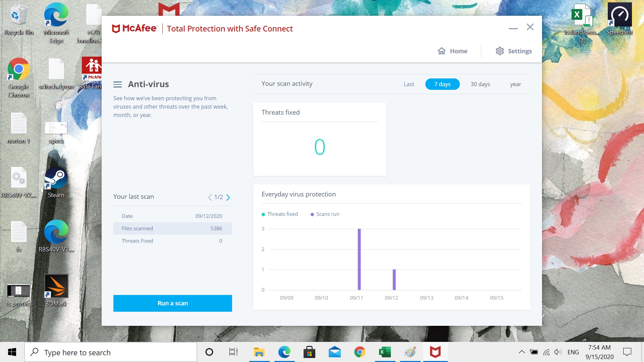The image size is (644, 362).
Task: Open Microsoft Store from taskbar
Action: pos(309,352)
